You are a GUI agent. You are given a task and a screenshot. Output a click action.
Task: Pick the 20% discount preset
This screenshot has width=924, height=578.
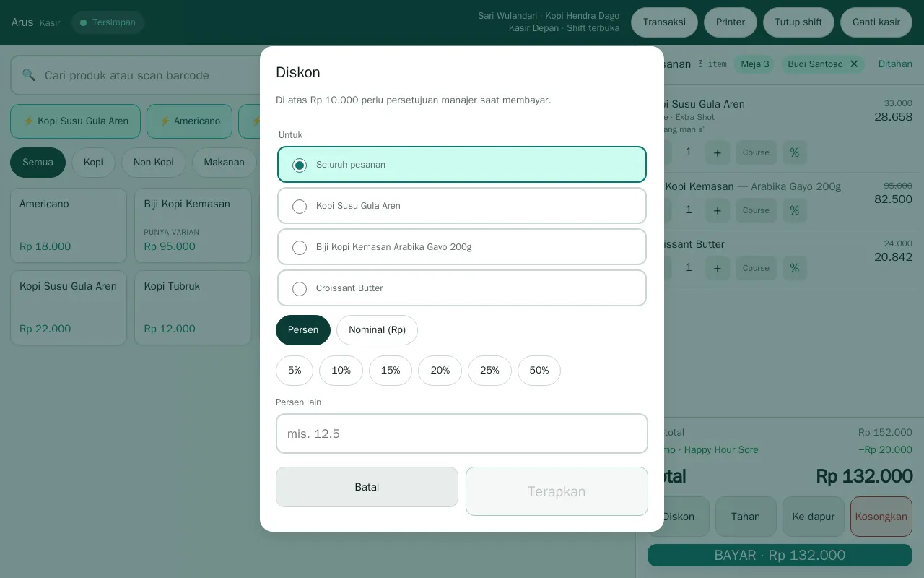(x=440, y=371)
